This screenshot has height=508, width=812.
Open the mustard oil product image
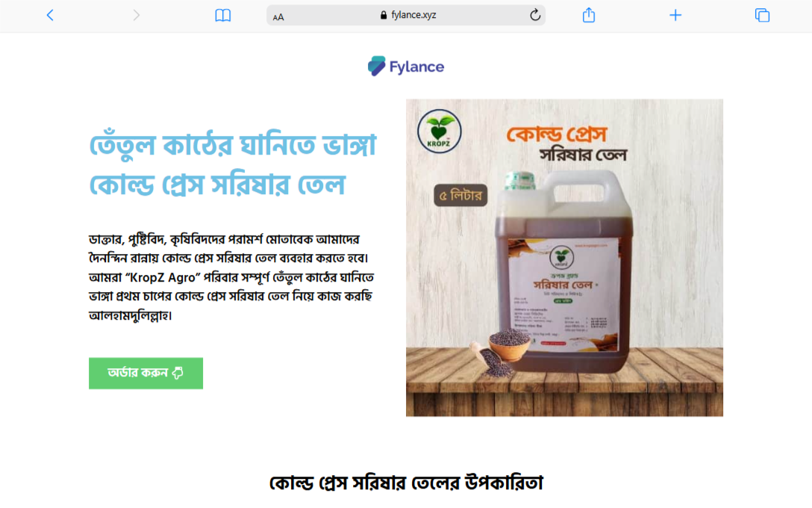point(564,258)
